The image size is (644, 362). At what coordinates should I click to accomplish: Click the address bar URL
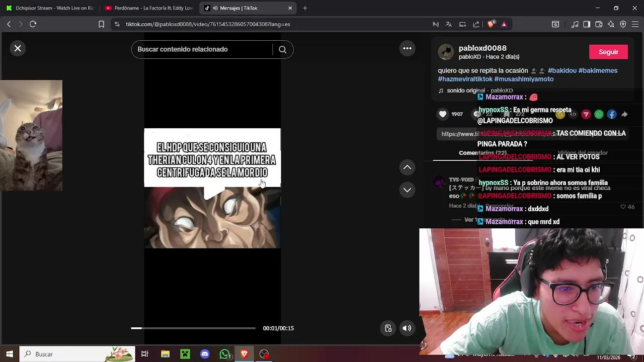point(208,24)
